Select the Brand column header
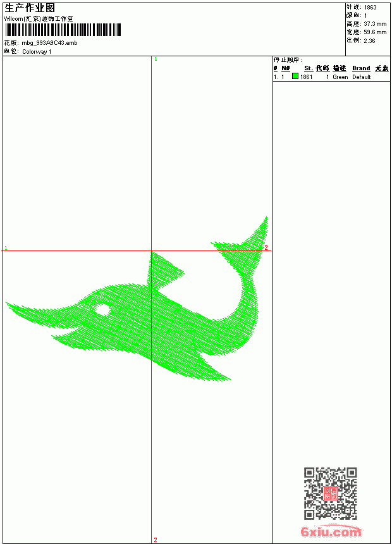The width and height of the screenshot is (392, 544). [361, 68]
